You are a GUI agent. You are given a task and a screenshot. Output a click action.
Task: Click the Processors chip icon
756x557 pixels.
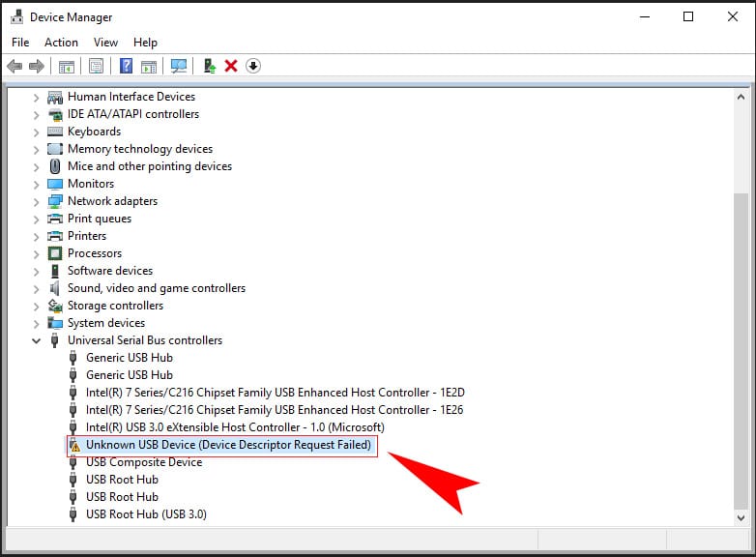[55, 253]
